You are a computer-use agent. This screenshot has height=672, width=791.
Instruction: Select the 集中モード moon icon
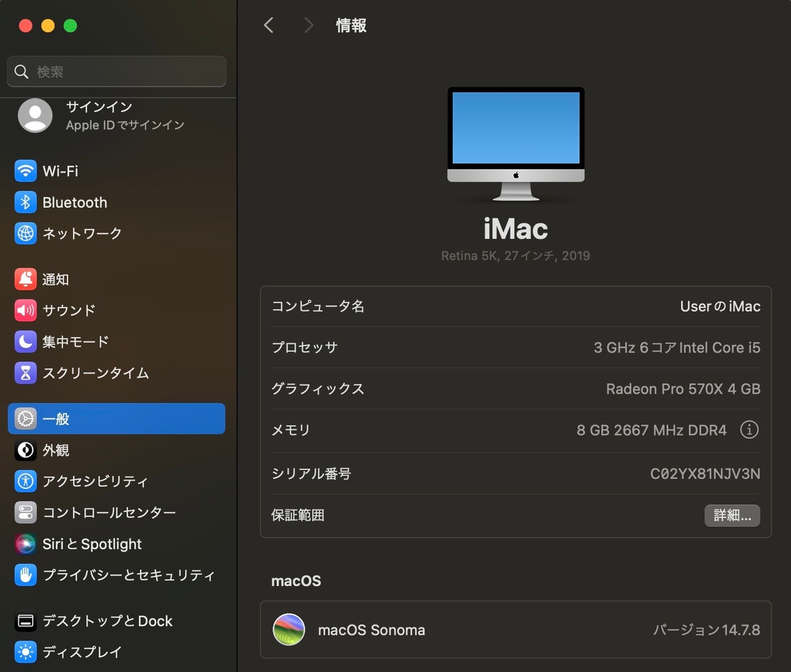tap(25, 341)
